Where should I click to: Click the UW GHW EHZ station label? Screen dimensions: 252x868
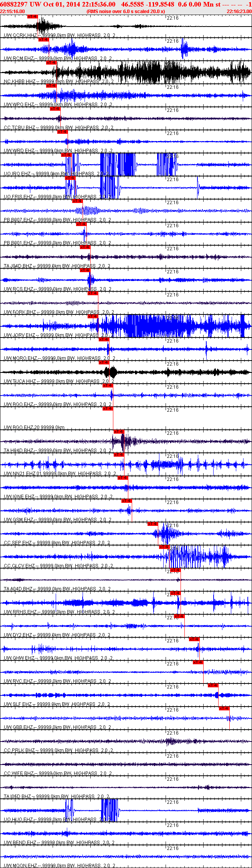point(58,658)
